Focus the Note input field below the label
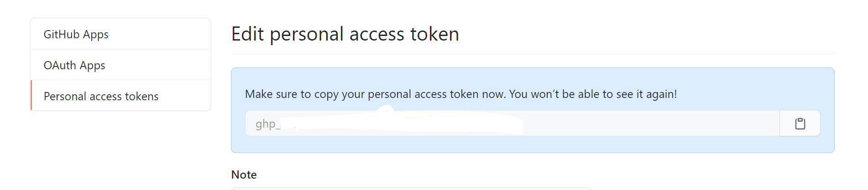The image size is (868, 190). 411,188
